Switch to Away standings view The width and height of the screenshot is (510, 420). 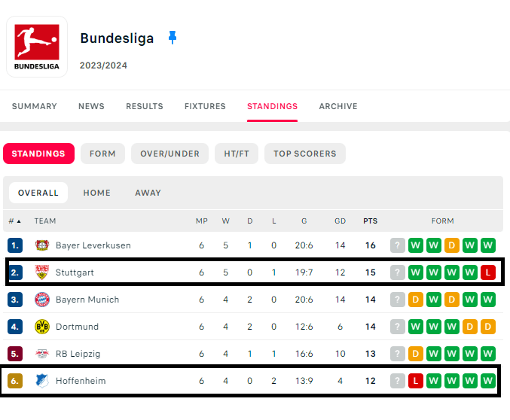pyautogui.click(x=148, y=193)
